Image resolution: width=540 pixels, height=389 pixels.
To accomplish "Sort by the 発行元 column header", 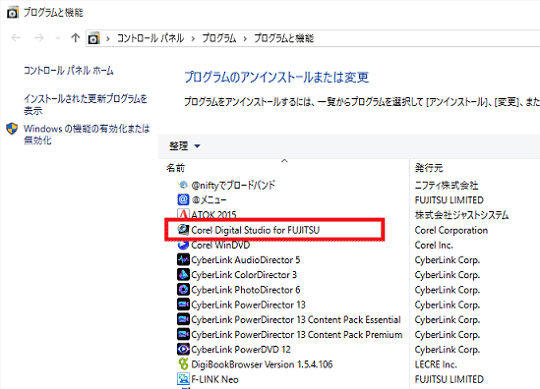I will pos(429,168).
